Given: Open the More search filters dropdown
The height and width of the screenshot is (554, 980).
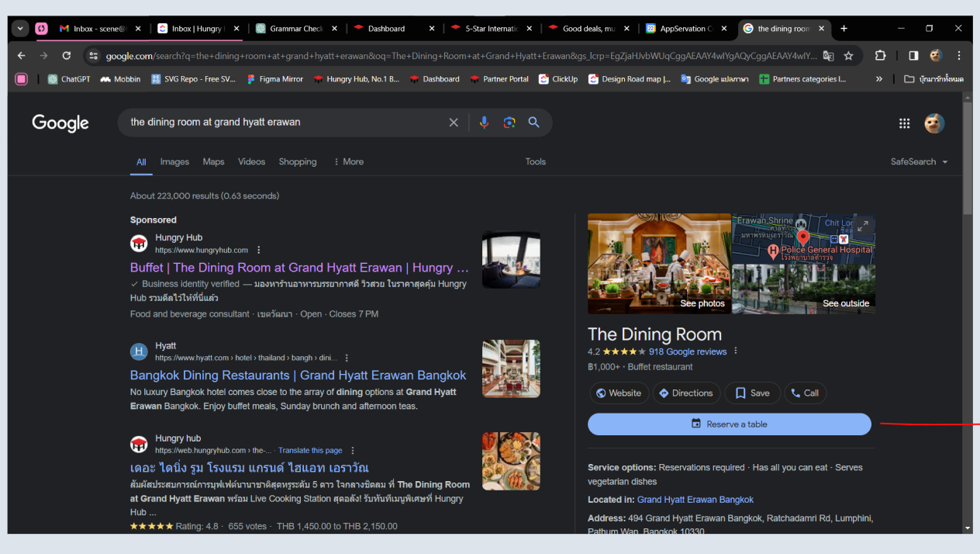Looking at the screenshot, I should (348, 162).
